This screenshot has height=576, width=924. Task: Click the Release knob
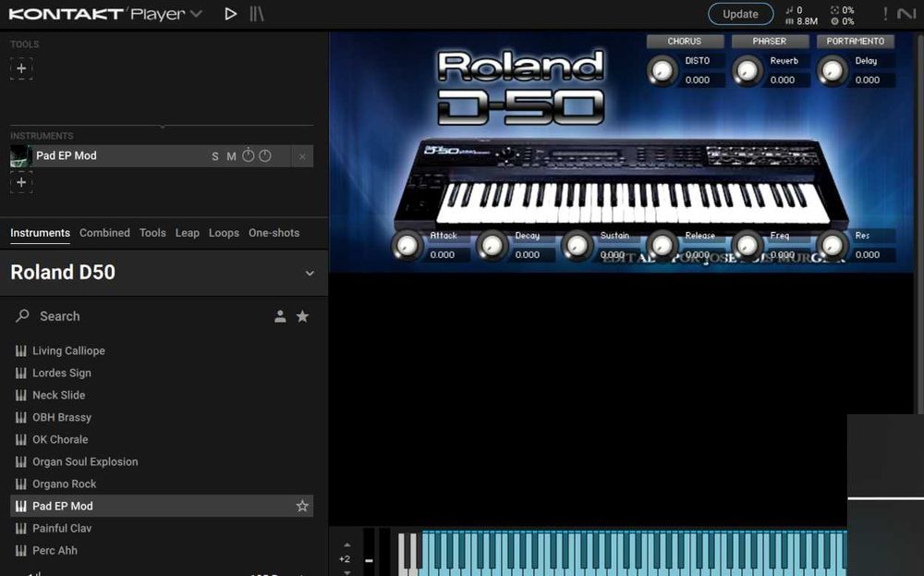tap(662, 245)
